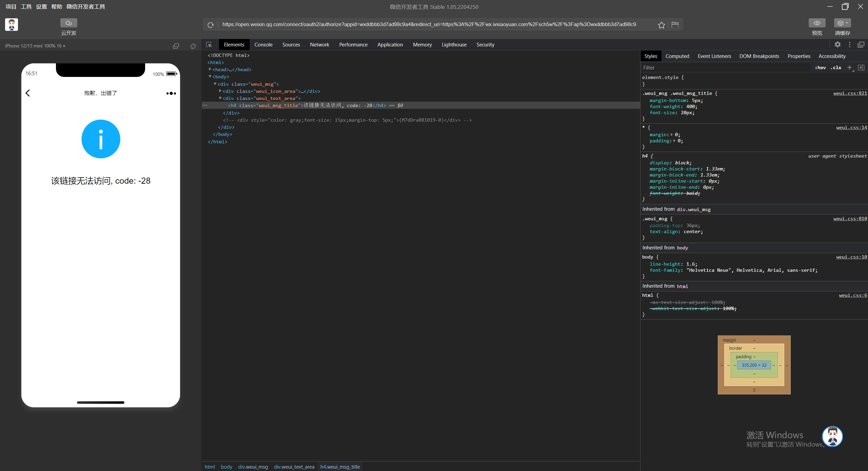Click the reload icon beside the URL
Screen dimensions: 868x471
[x=211, y=25]
